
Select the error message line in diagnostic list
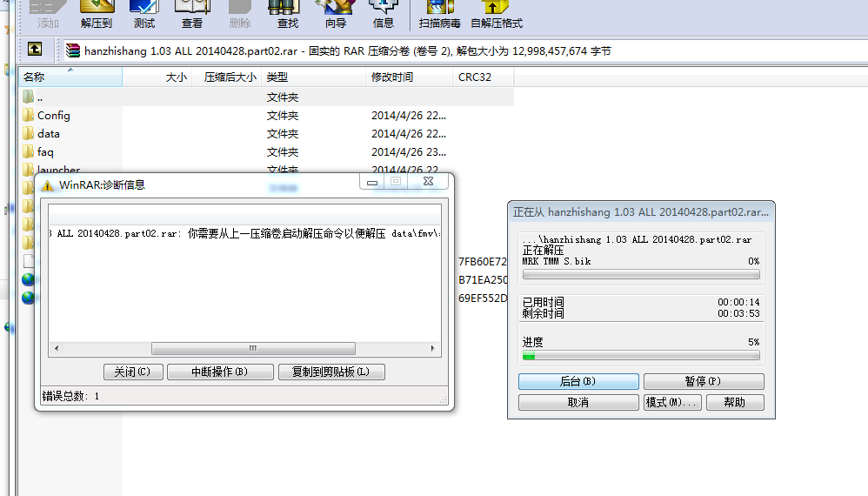point(244,233)
